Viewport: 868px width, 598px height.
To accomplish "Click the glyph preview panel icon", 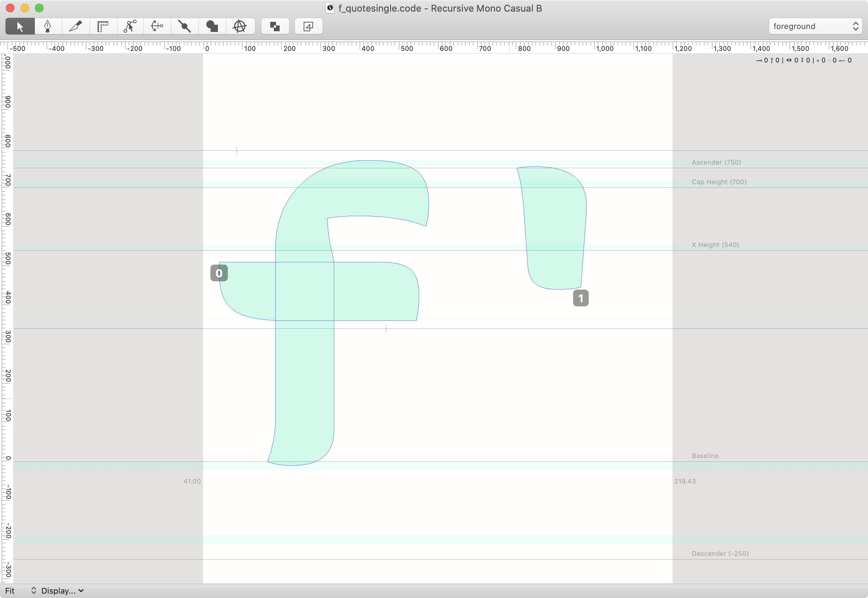I will 308,26.
